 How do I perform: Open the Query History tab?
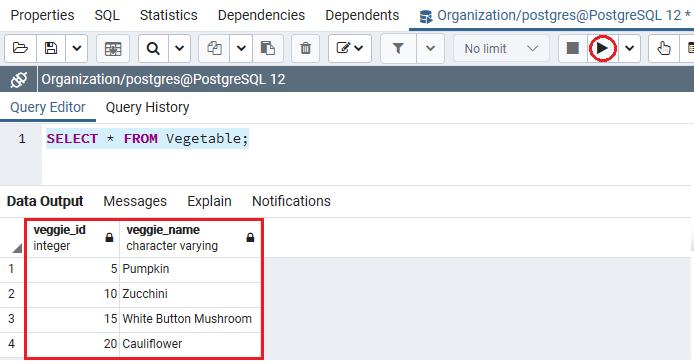pos(147,108)
